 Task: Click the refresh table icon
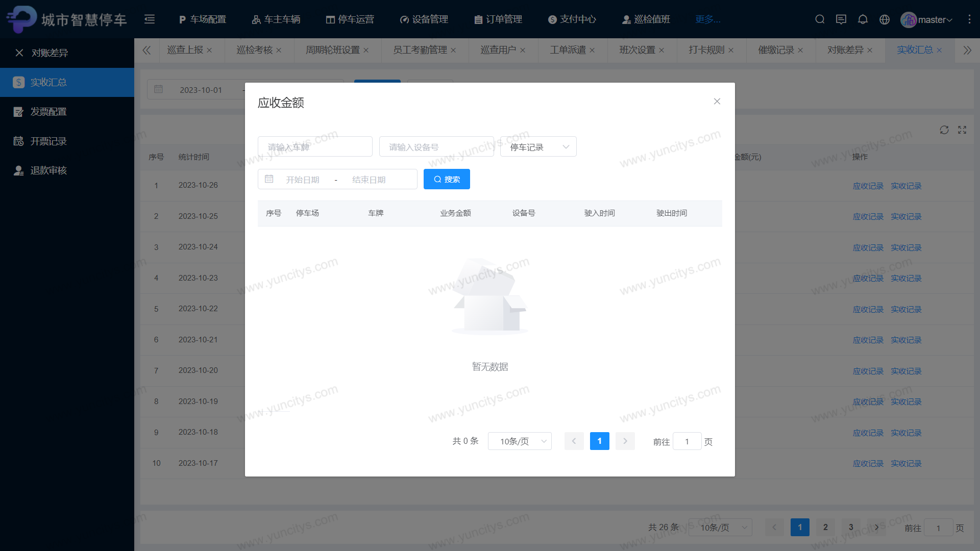(x=944, y=130)
